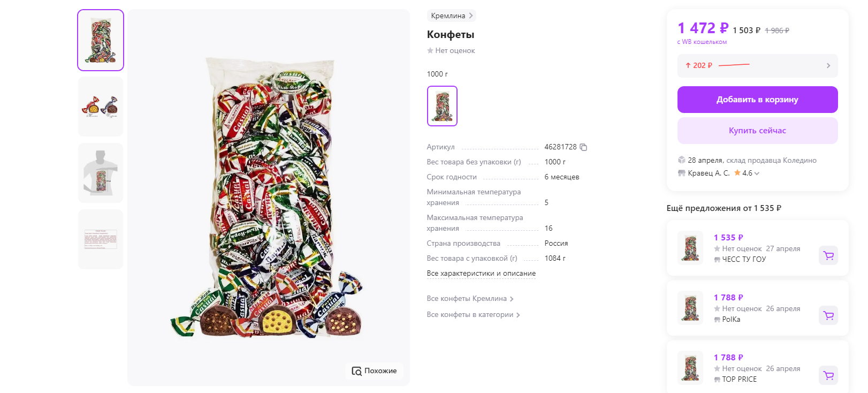The width and height of the screenshot is (868, 393).
Task: Add the TOP PRICE offer to cart
Action: click(828, 375)
